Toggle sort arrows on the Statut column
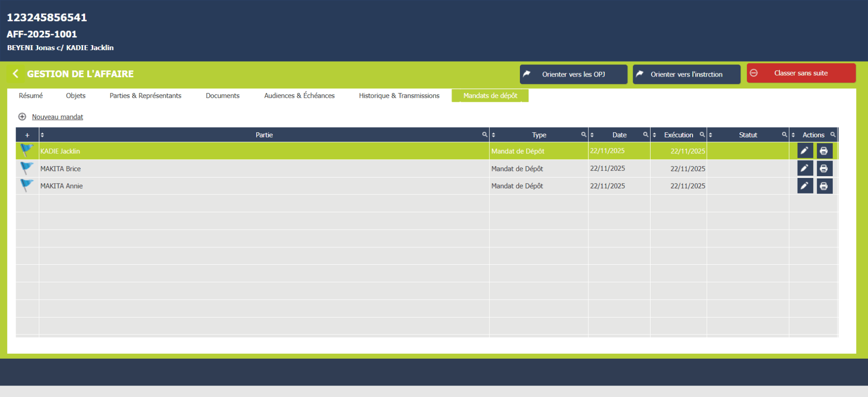 (x=710, y=135)
